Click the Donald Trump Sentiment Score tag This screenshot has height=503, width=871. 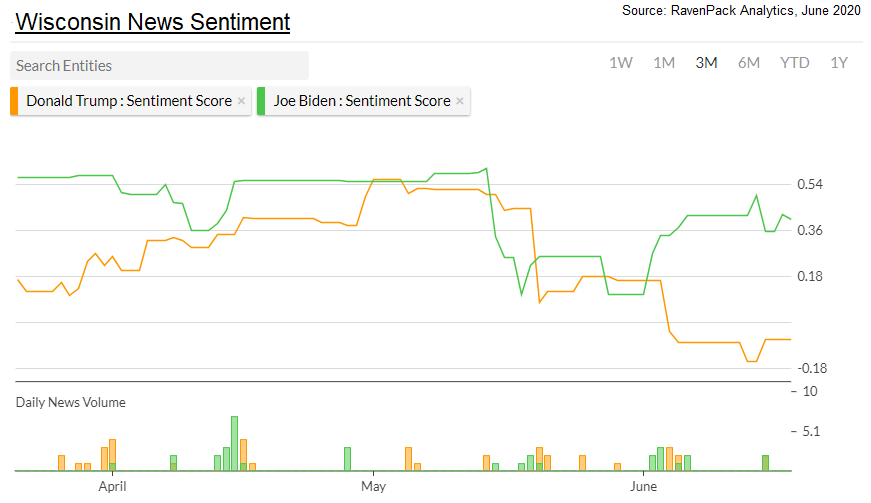pyautogui.click(x=128, y=101)
